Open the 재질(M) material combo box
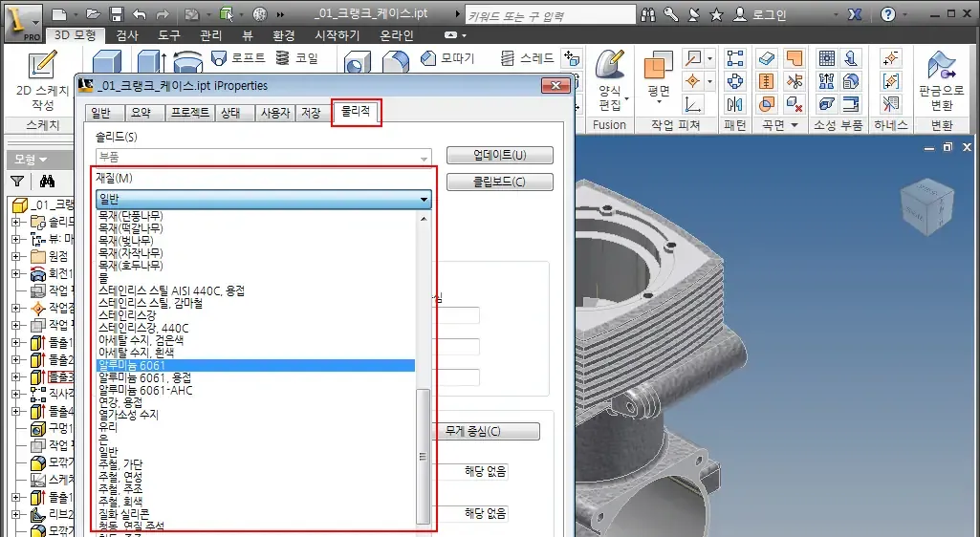This screenshot has width=980, height=537. 264,199
